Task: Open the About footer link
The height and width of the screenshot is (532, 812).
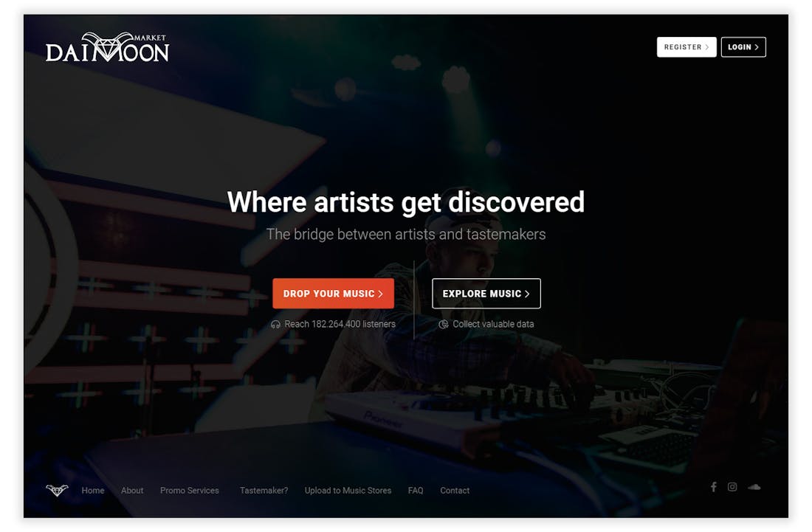Action: pos(132,491)
